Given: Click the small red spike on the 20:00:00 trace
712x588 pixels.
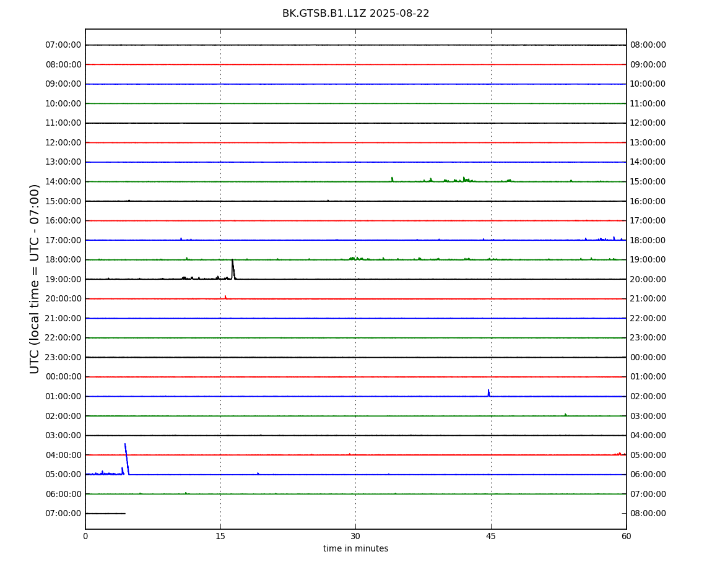Looking at the screenshot, I should pos(225,297).
